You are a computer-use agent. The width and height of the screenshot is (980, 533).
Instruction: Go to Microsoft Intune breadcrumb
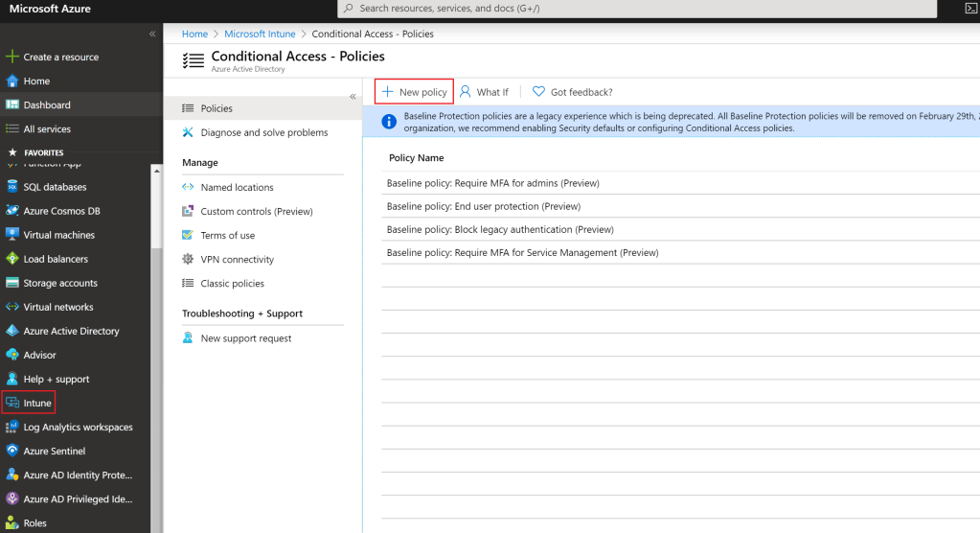(260, 34)
